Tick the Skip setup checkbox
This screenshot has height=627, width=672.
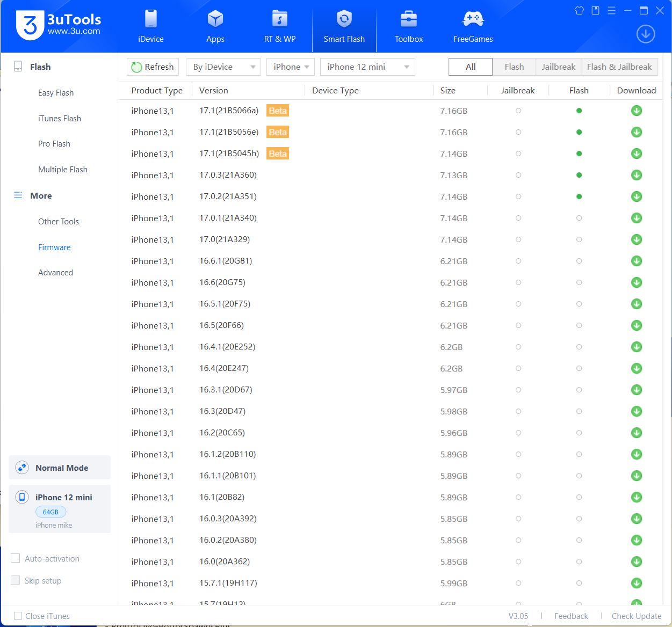(16, 580)
